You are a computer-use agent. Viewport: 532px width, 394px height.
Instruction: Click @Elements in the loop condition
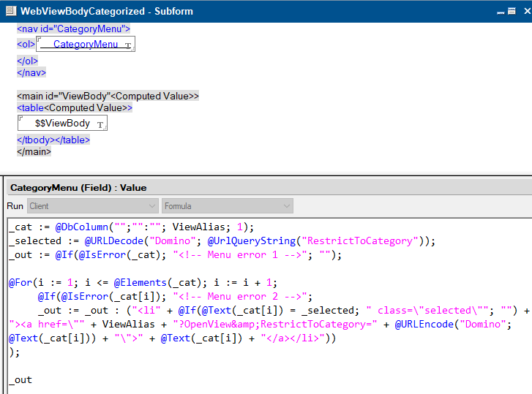tap(140, 283)
